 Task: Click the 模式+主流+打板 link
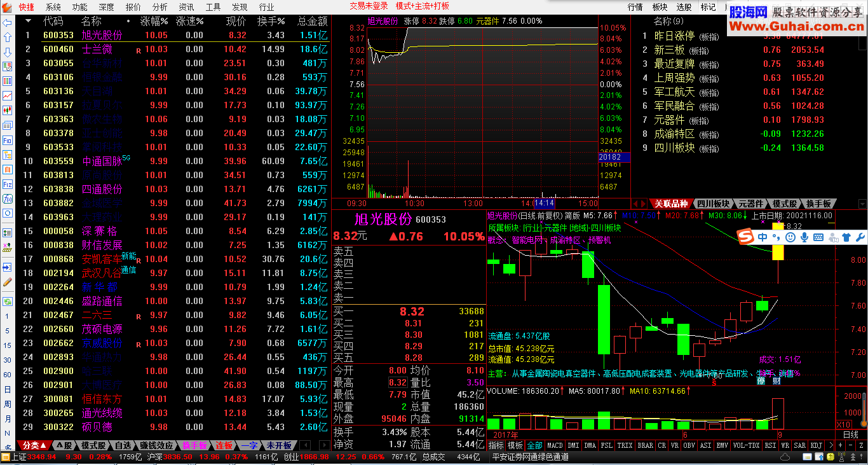tap(422, 6)
